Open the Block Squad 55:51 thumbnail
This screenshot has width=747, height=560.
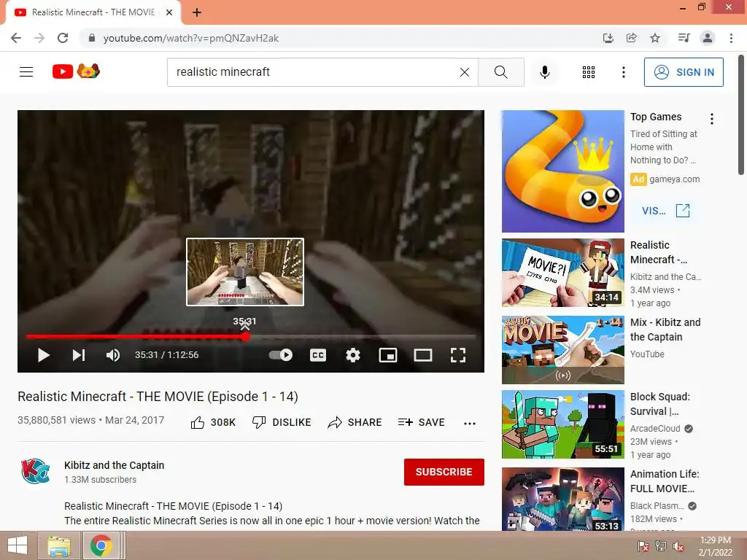562,424
